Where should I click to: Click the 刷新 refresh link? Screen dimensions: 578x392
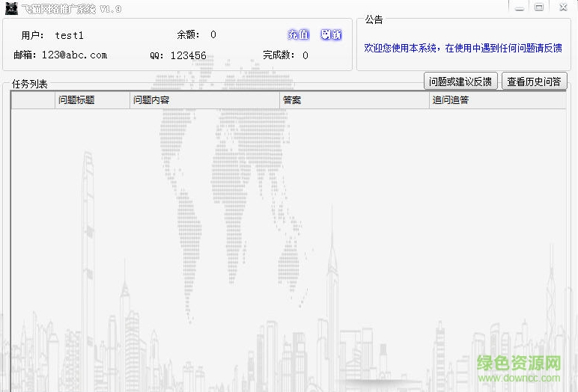pyautogui.click(x=330, y=35)
